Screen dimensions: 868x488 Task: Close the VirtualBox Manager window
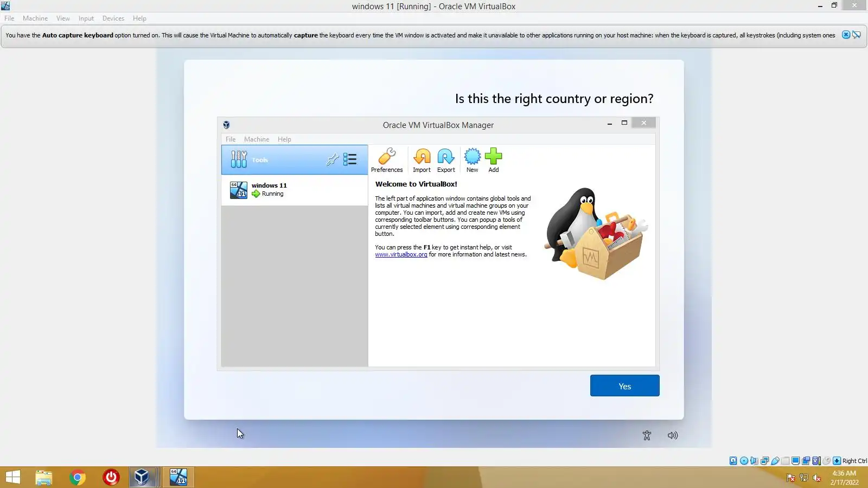pos(644,123)
